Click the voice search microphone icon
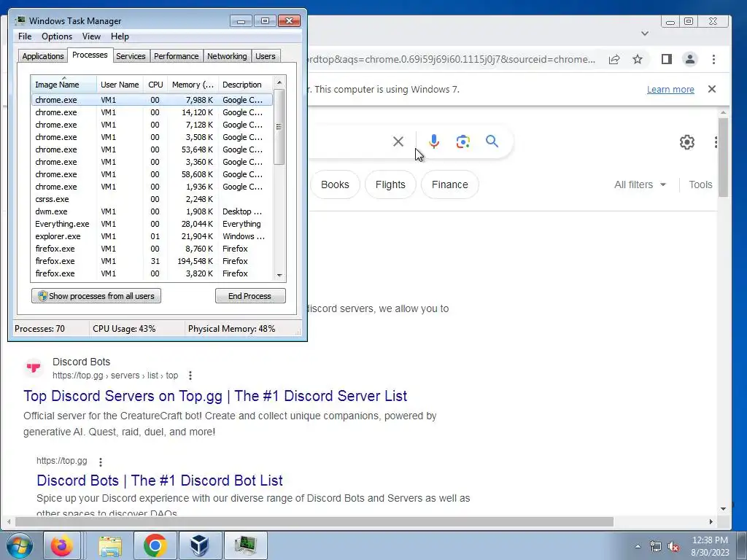The width and height of the screenshot is (747, 560). tap(434, 141)
